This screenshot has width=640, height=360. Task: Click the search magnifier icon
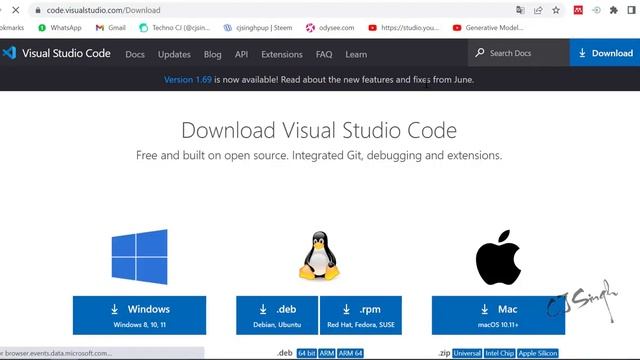point(480,53)
